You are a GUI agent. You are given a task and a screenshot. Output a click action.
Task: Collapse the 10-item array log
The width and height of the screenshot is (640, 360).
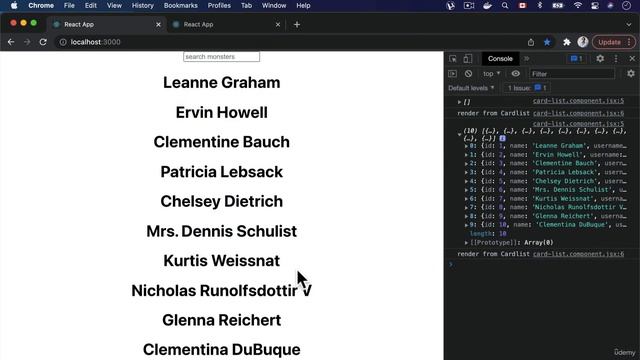[460, 134]
